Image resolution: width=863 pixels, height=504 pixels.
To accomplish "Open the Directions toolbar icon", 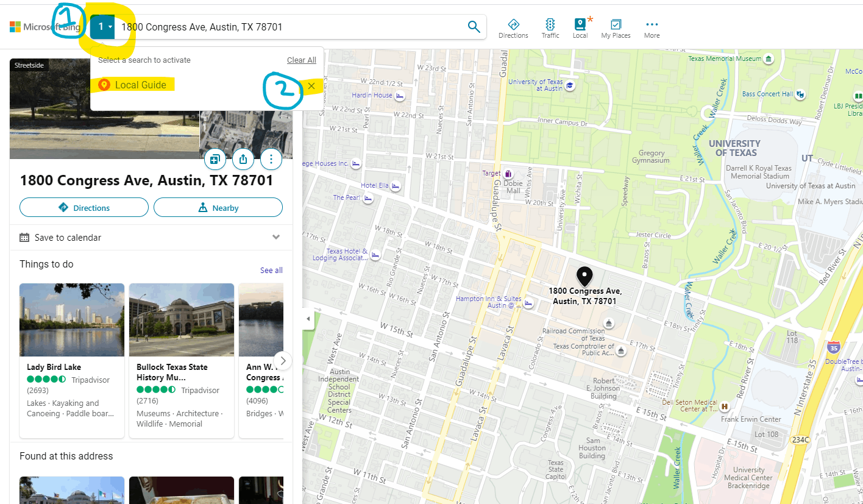I will point(513,28).
